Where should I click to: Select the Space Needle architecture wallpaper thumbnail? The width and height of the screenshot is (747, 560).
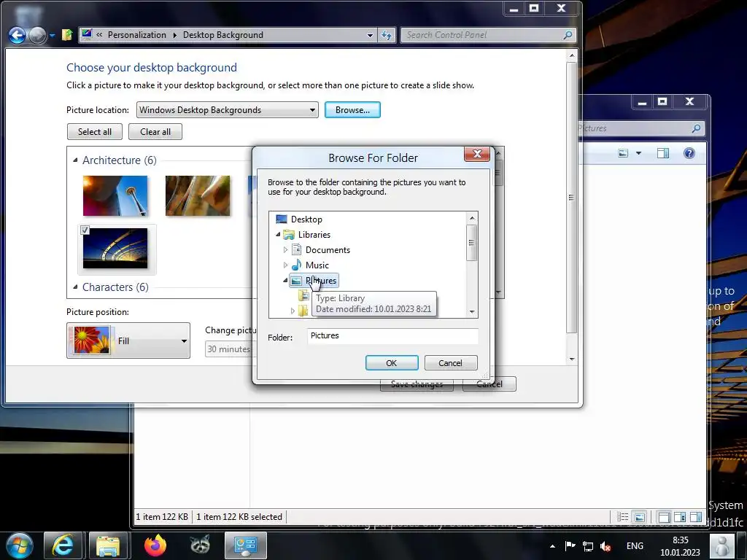pyautogui.click(x=115, y=195)
